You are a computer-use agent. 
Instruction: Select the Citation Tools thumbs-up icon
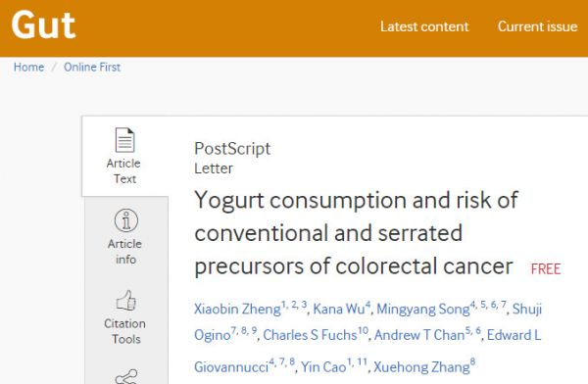click(126, 300)
